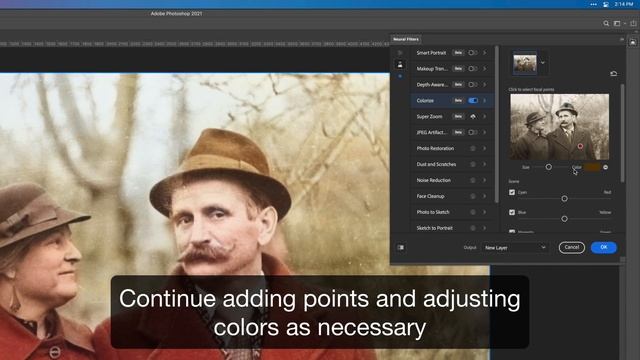Viewport: 640px width, 360px height.
Task: Remove color point with the minus icon
Action: pos(605,167)
